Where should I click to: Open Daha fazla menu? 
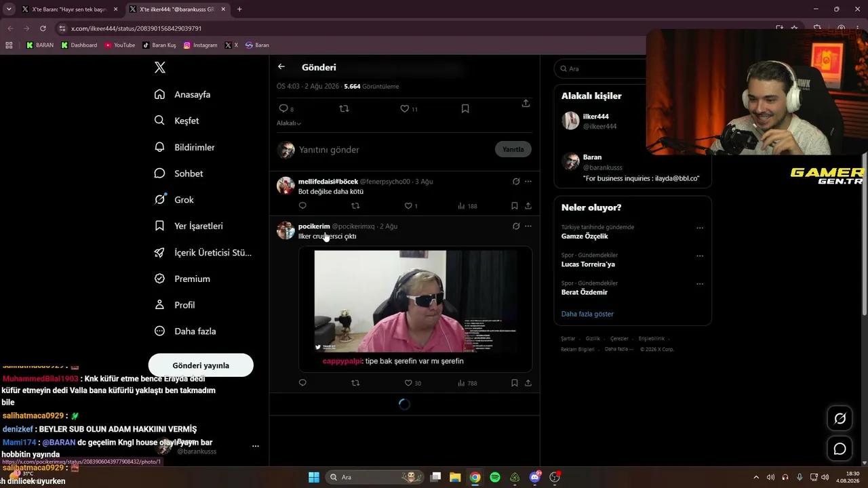click(184, 331)
